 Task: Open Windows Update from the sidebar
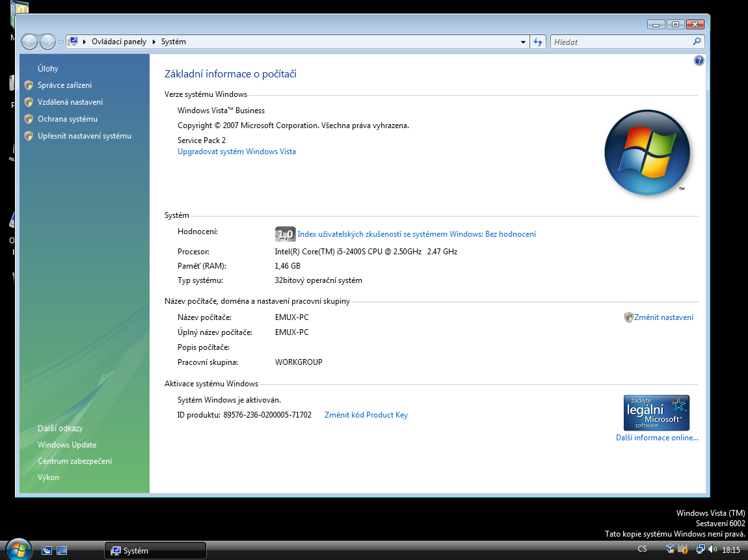67,445
